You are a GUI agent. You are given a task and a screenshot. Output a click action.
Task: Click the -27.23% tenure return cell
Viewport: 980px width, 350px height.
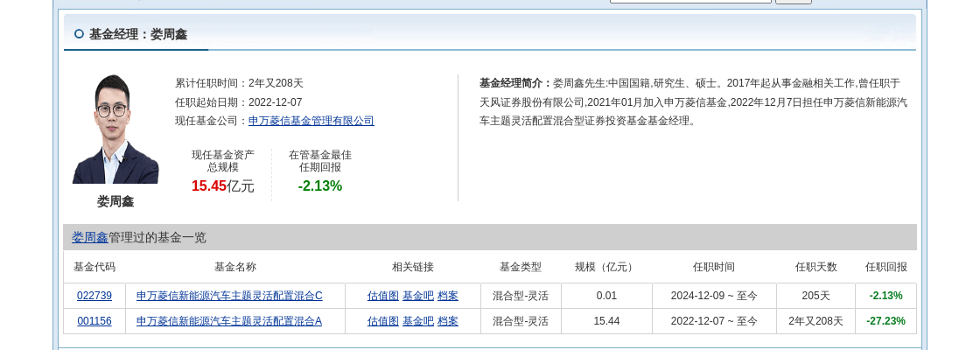pos(885,321)
